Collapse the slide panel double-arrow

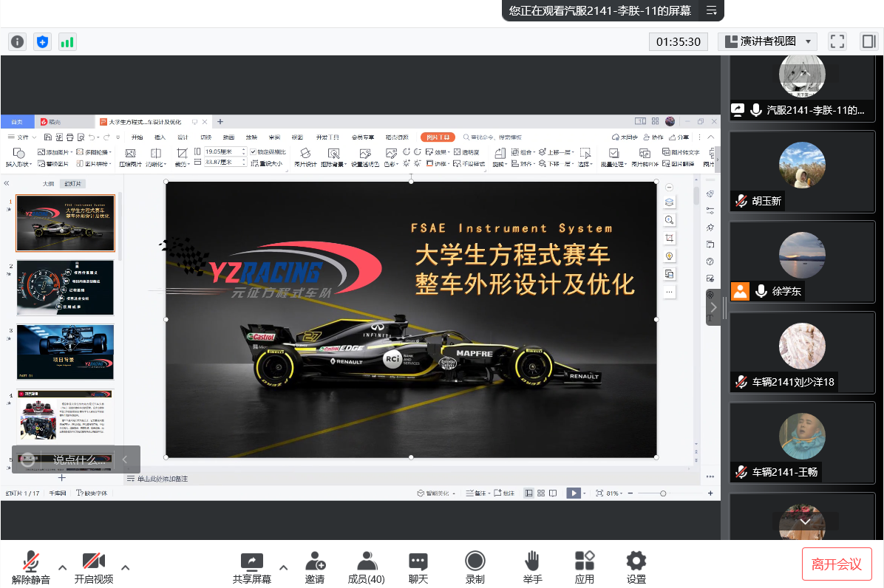[7, 184]
